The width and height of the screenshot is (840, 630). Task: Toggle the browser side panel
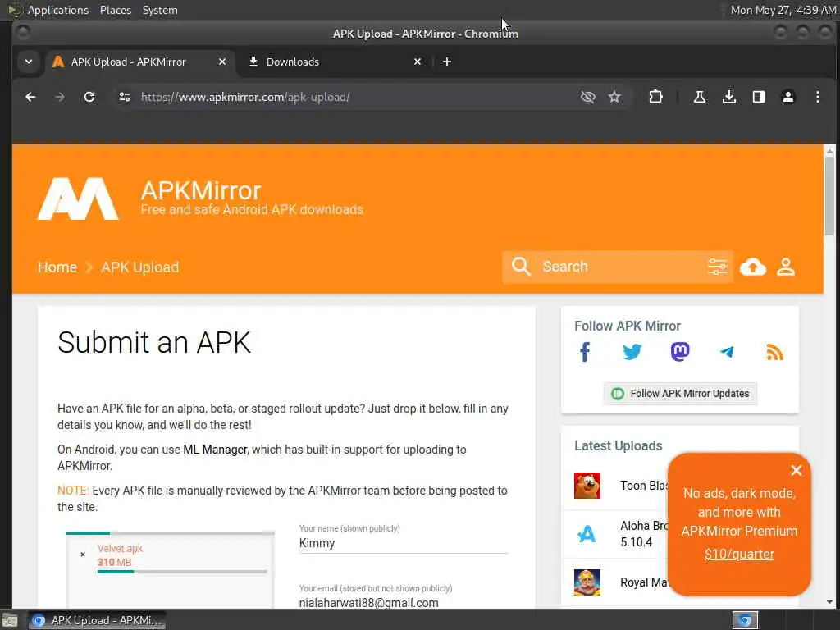pyautogui.click(x=759, y=97)
